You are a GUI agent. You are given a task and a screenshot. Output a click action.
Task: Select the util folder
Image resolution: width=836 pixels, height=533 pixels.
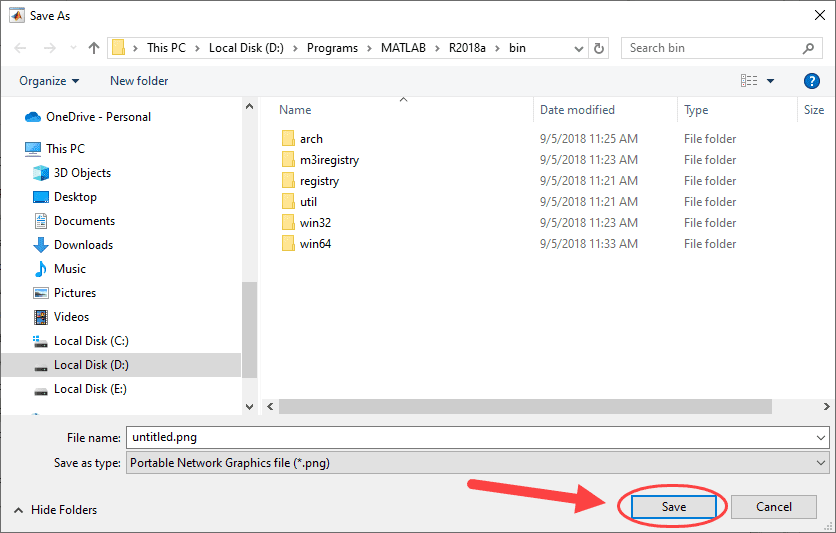[308, 202]
